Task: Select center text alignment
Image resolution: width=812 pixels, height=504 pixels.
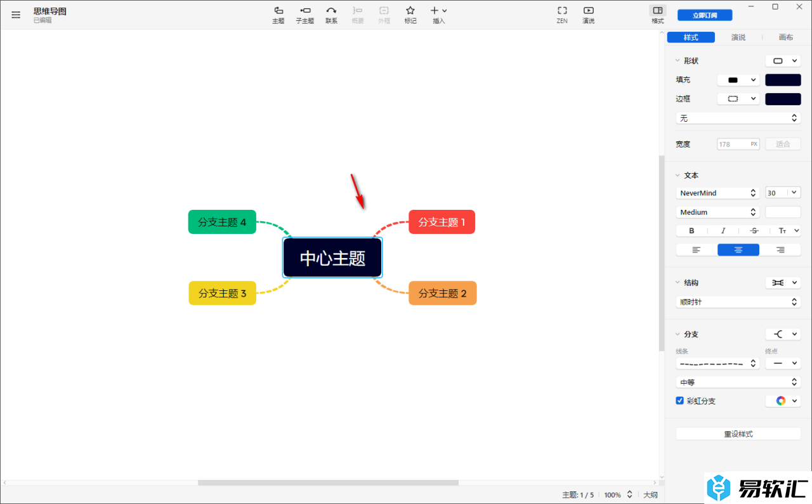Action: point(738,250)
